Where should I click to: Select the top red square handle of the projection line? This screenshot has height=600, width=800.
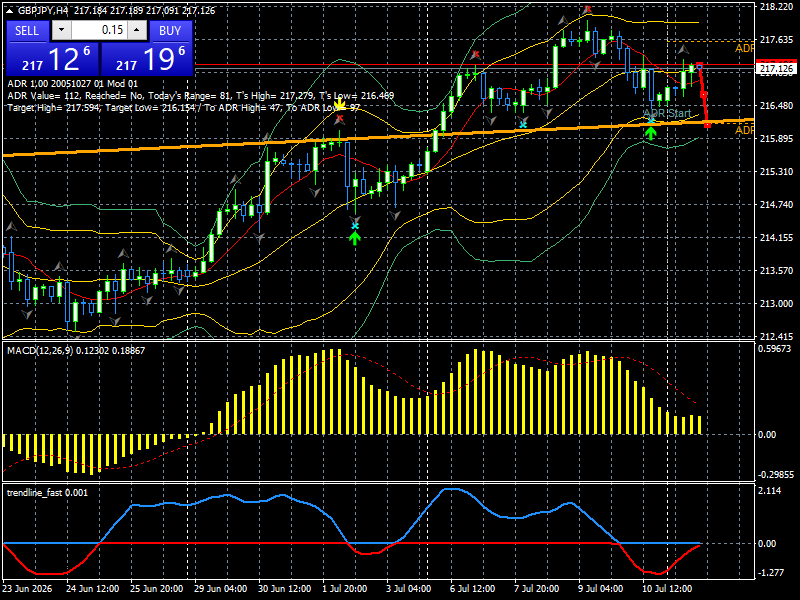pyautogui.click(x=699, y=66)
